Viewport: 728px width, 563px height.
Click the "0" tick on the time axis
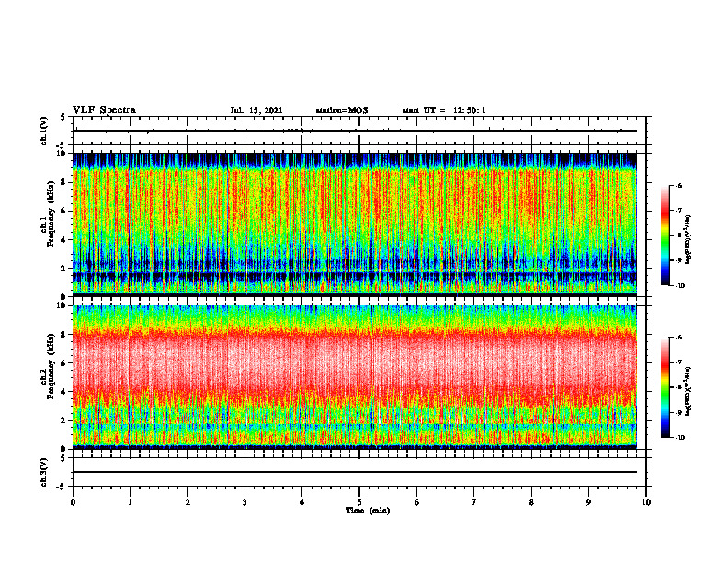(x=73, y=502)
